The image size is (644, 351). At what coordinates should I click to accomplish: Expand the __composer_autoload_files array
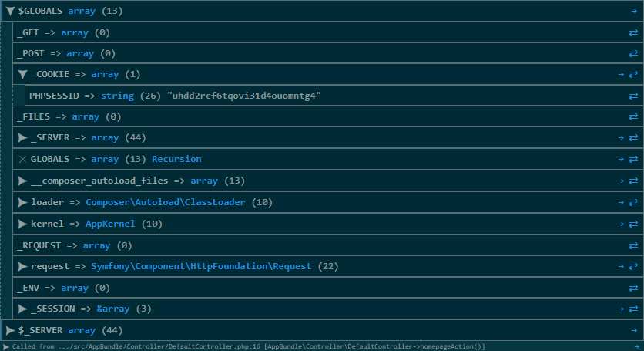coord(22,181)
